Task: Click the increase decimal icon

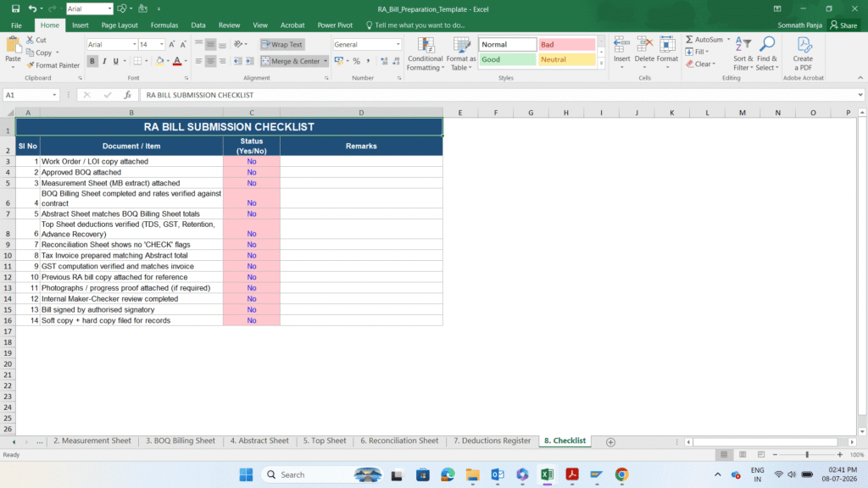Action: 384,61
